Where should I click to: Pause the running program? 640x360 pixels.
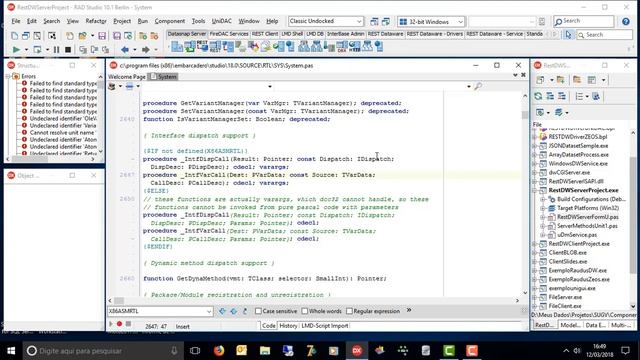(x=56, y=49)
